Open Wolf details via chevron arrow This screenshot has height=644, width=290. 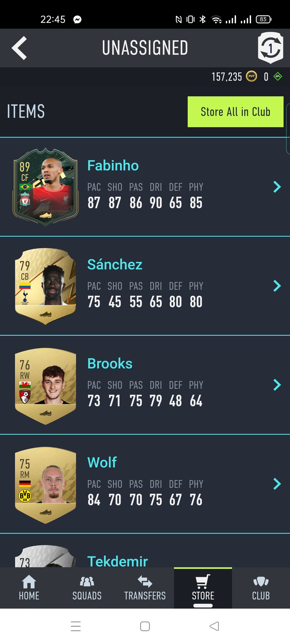(277, 484)
